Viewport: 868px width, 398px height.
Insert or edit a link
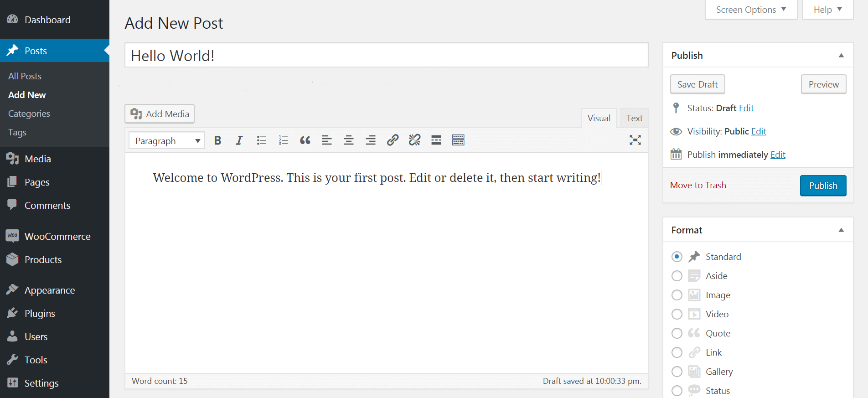(393, 140)
